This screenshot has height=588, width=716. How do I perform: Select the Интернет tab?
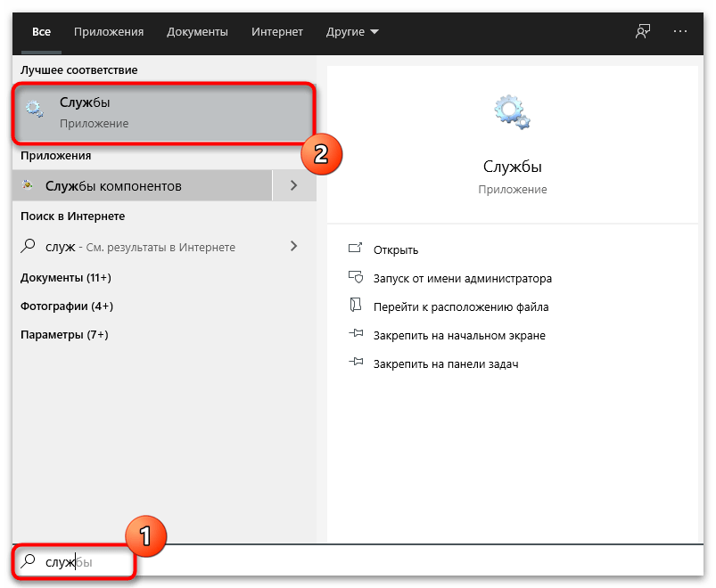276,32
